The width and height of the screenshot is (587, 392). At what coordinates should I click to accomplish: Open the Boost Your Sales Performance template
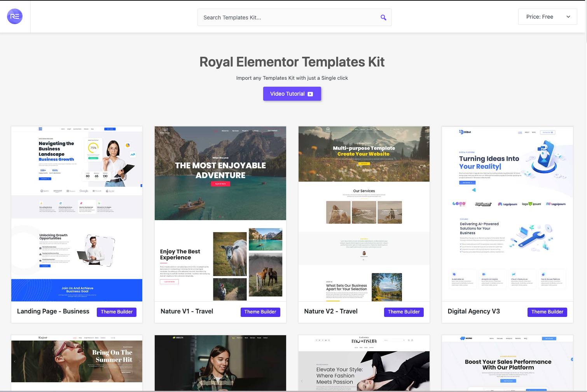[x=507, y=363]
